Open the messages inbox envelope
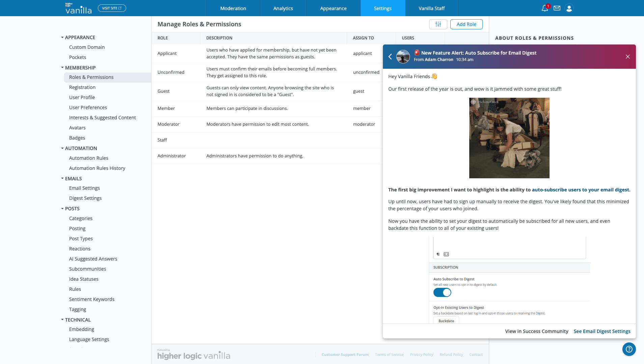Viewport: 644px width, 364px height. click(x=557, y=8)
